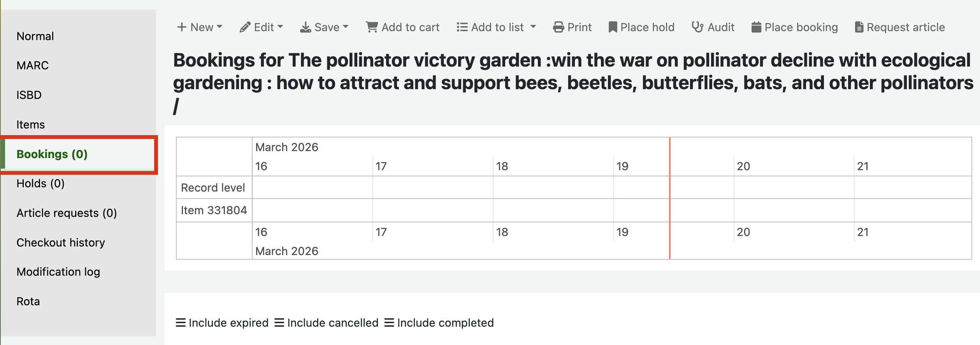Click the Edit pencil icon

click(245, 27)
